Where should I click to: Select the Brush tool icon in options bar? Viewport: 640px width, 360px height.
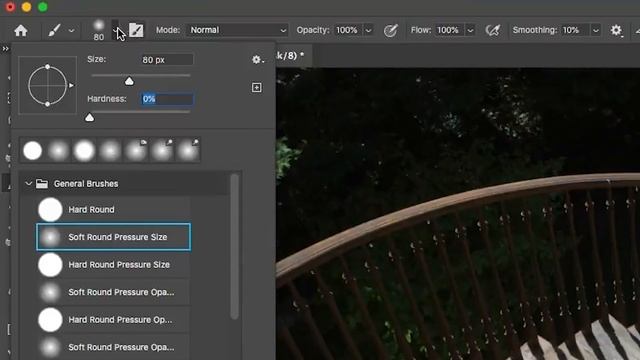[x=54, y=30]
